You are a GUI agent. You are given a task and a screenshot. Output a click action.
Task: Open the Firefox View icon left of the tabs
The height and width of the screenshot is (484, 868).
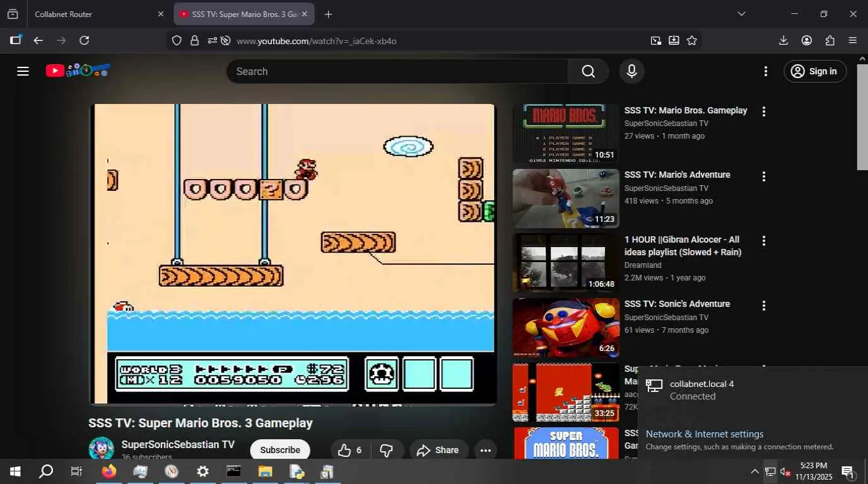13,14
